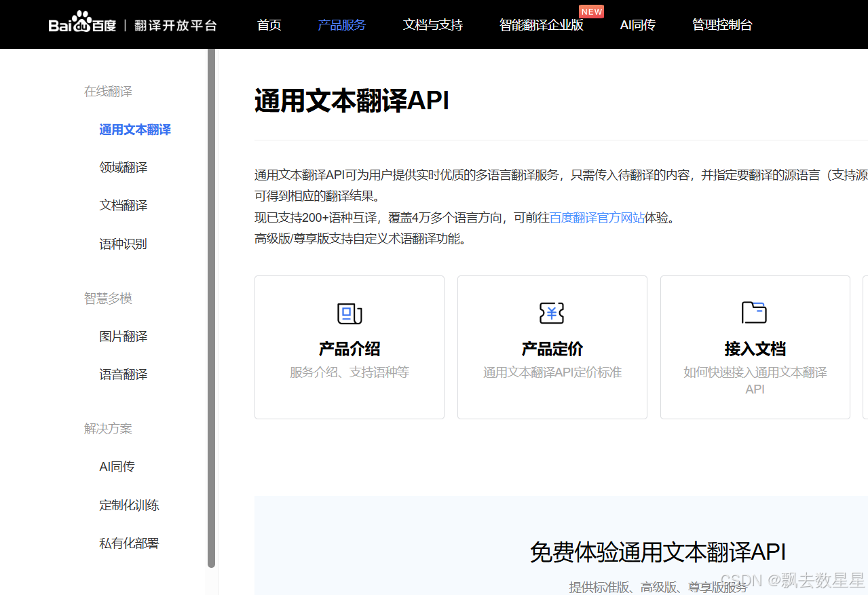Click the 接入文档 folder icon
Viewport: 868px width, 595px height.
(x=754, y=312)
